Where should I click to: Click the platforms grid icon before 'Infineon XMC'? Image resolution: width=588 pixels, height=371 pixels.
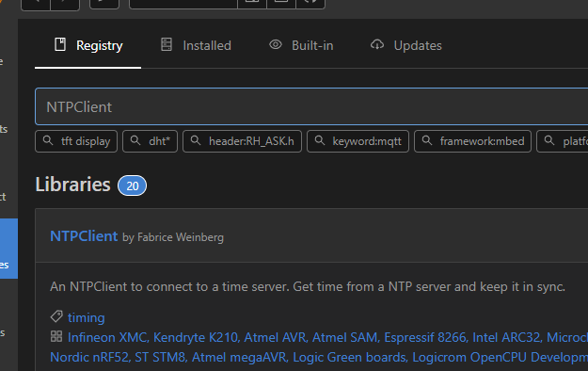pos(56,336)
